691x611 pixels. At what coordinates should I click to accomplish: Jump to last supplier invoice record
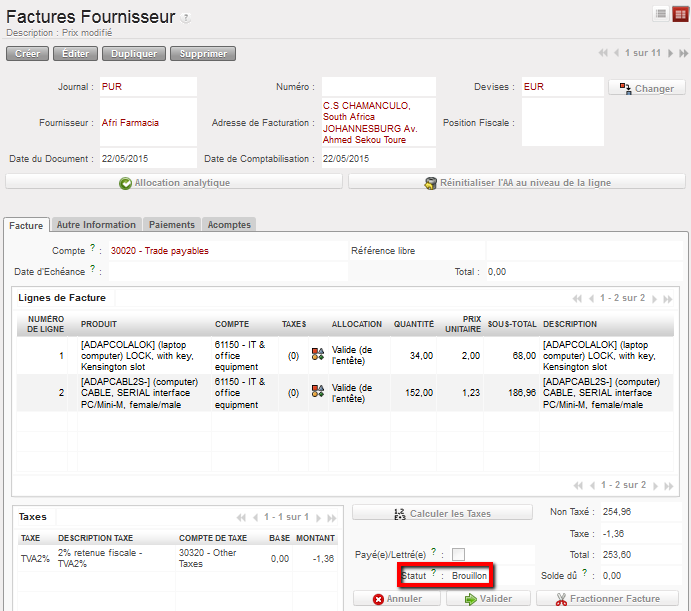click(x=681, y=53)
